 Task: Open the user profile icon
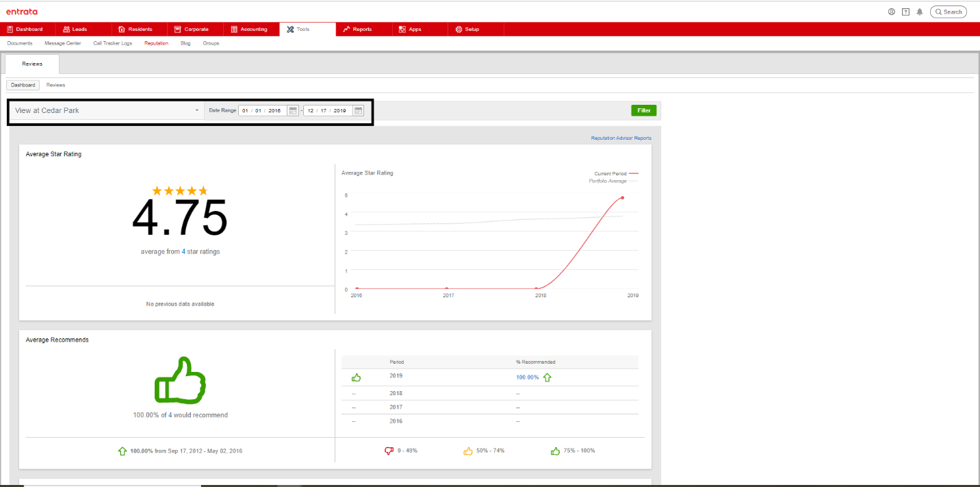pyautogui.click(x=892, y=12)
